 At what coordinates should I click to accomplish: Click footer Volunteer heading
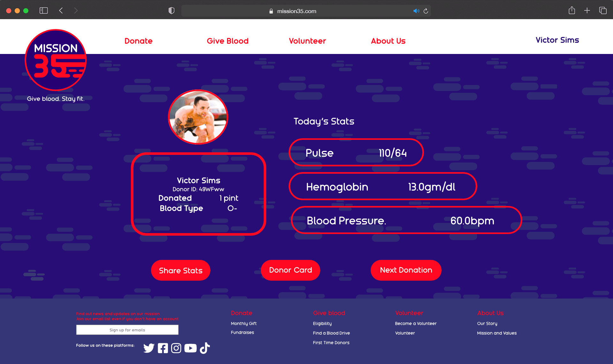[x=409, y=313]
